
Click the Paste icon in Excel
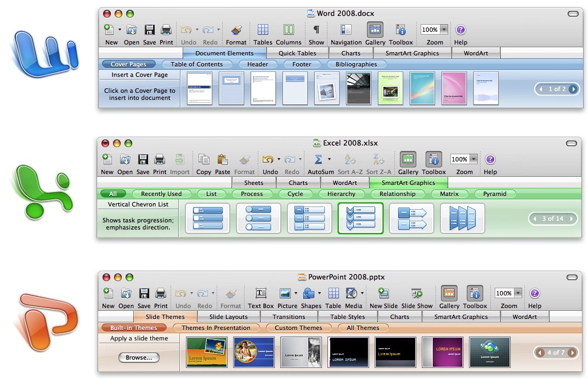(x=222, y=159)
